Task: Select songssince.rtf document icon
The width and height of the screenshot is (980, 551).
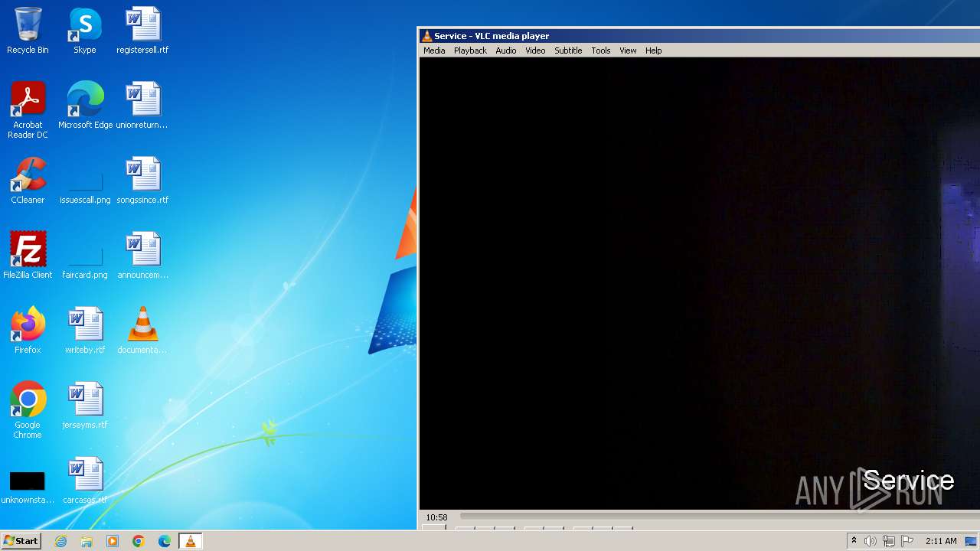Action: click(x=142, y=181)
